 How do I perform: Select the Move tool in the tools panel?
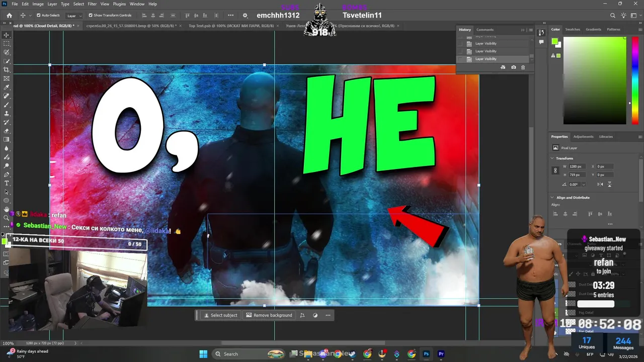tap(7, 35)
